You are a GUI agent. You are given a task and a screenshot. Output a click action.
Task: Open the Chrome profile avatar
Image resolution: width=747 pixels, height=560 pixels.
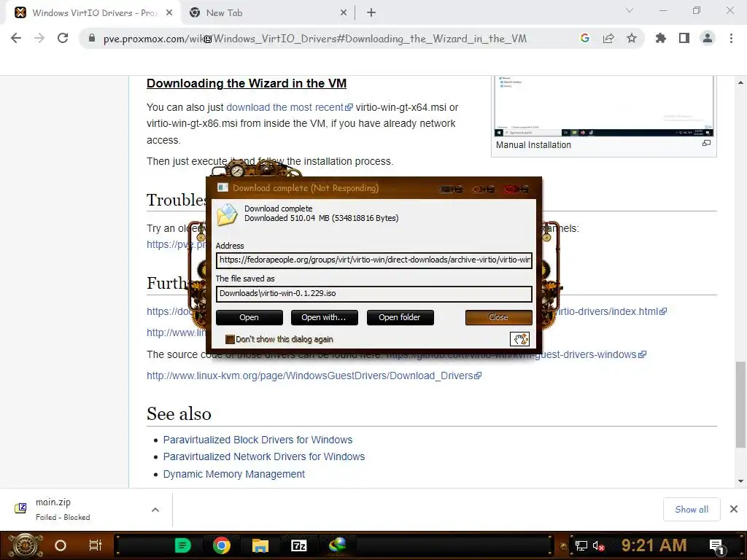tap(708, 38)
